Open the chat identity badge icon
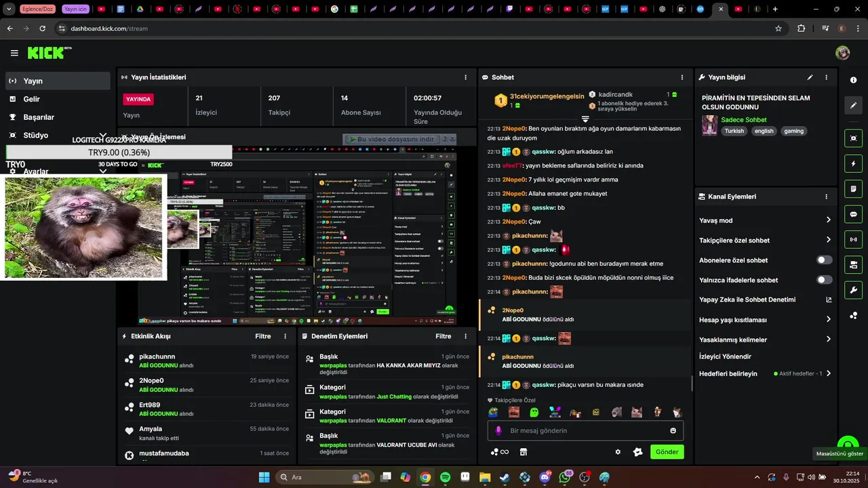The width and height of the screenshot is (868, 488). click(x=637, y=452)
